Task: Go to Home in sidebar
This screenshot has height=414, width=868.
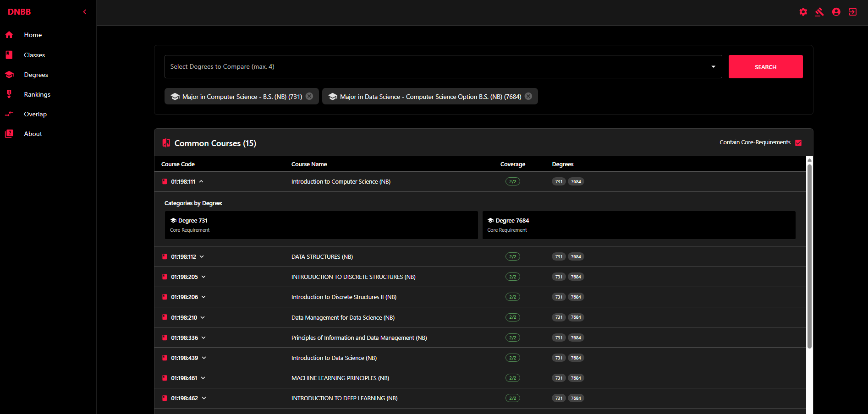Action: point(33,35)
